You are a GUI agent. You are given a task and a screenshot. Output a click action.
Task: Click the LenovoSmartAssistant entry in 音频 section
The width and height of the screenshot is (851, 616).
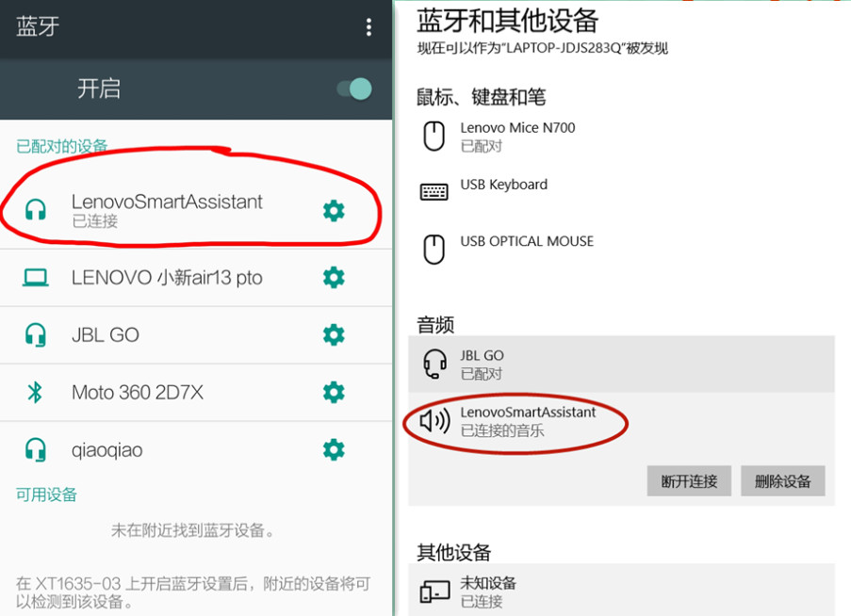(526, 419)
